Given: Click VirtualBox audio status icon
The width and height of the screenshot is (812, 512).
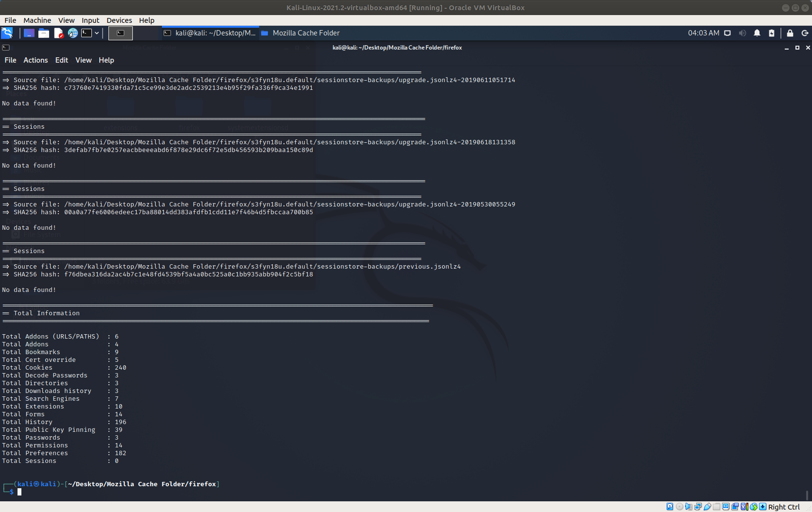Looking at the screenshot, I should tap(688, 507).
